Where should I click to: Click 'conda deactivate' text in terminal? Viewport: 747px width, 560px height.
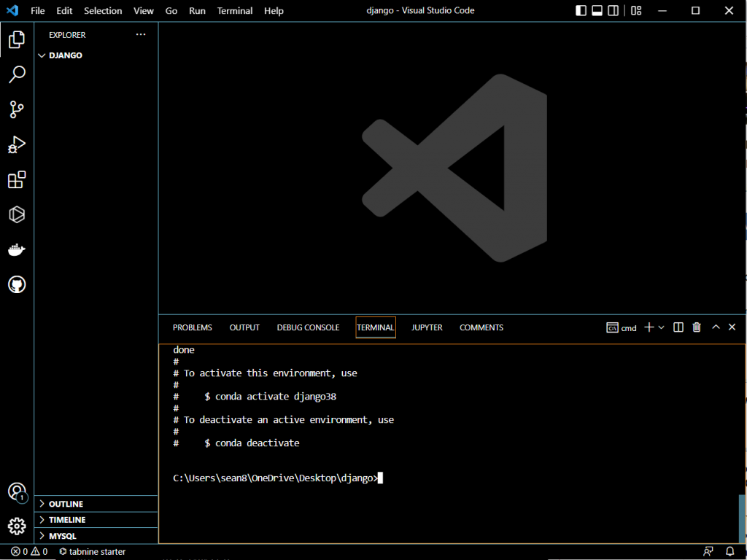tap(258, 443)
